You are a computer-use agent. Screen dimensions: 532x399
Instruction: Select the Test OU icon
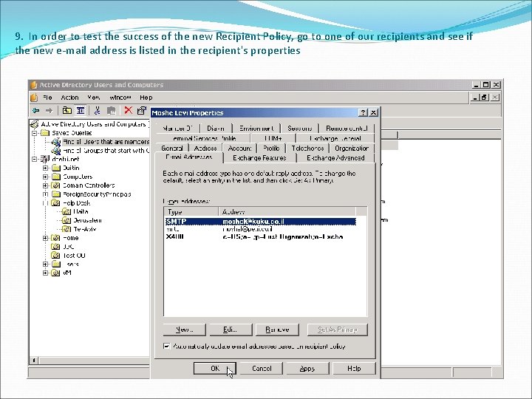(x=55, y=255)
